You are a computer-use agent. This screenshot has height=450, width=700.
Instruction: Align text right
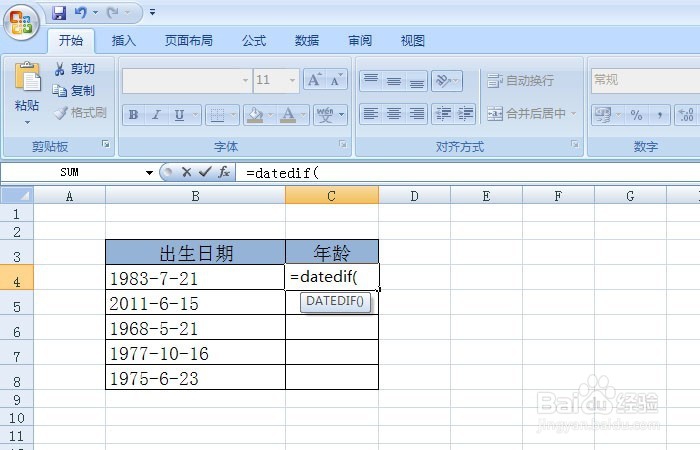coord(417,114)
